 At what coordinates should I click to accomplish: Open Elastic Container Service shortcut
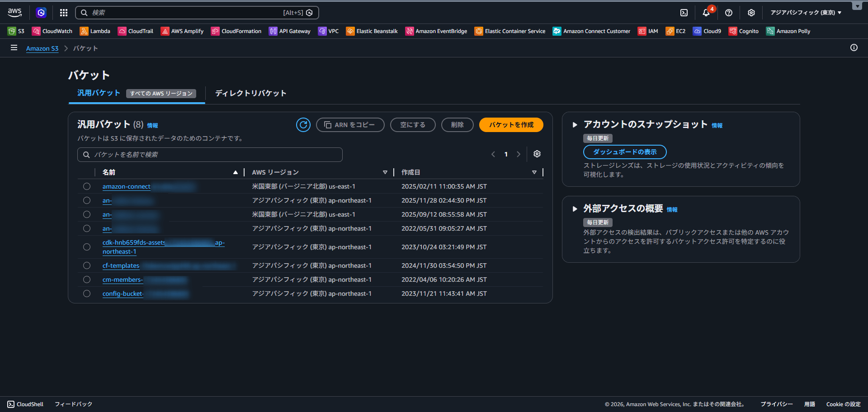click(510, 31)
